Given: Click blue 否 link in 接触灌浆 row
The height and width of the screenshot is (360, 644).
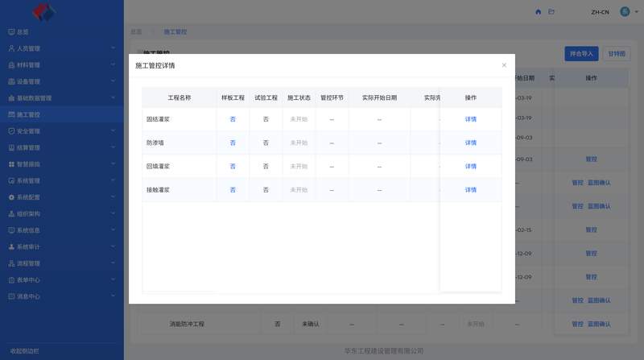Looking at the screenshot, I should tap(233, 190).
